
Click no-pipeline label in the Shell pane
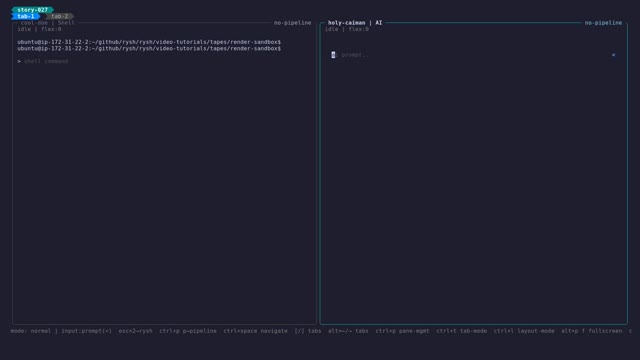pyautogui.click(x=292, y=23)
